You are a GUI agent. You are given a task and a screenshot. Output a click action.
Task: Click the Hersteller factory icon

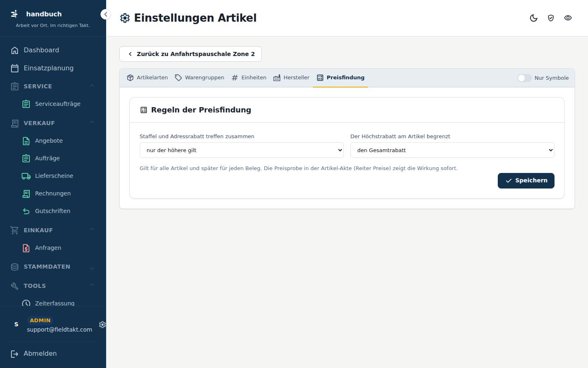[277, 78]
